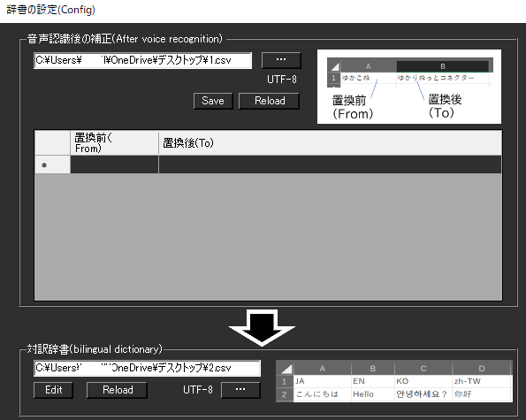The image size is (526, 420).
Task: Click the From/To CSV example image
Action: pos(409,87)
